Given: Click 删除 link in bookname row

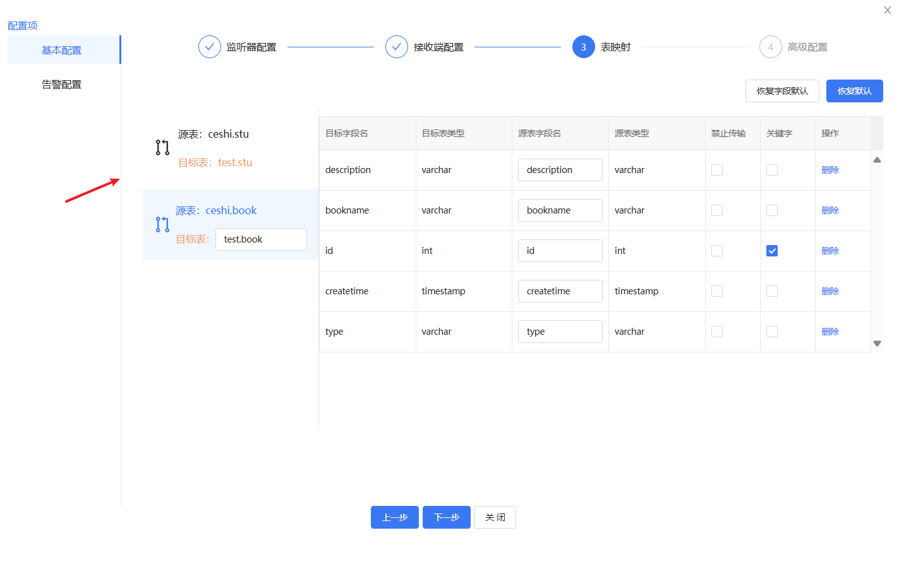Looking at the screenshot, I should click(x=830, y=210).
